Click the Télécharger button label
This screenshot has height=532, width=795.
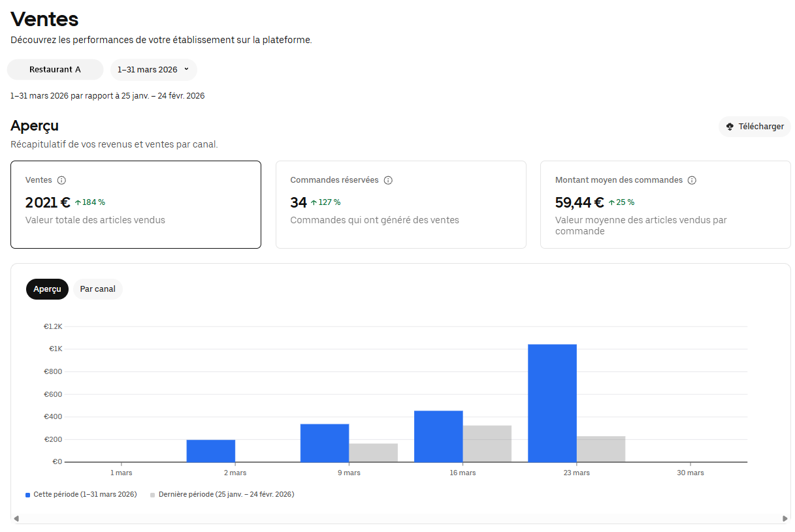click(761, 127)
